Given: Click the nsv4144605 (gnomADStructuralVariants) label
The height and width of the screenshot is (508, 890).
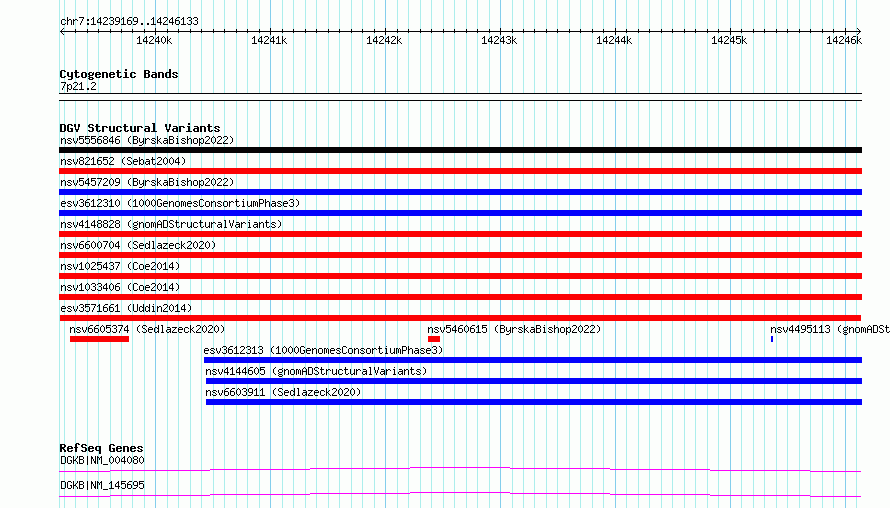Looking at the screenshot, I should (x=316, y=371).
